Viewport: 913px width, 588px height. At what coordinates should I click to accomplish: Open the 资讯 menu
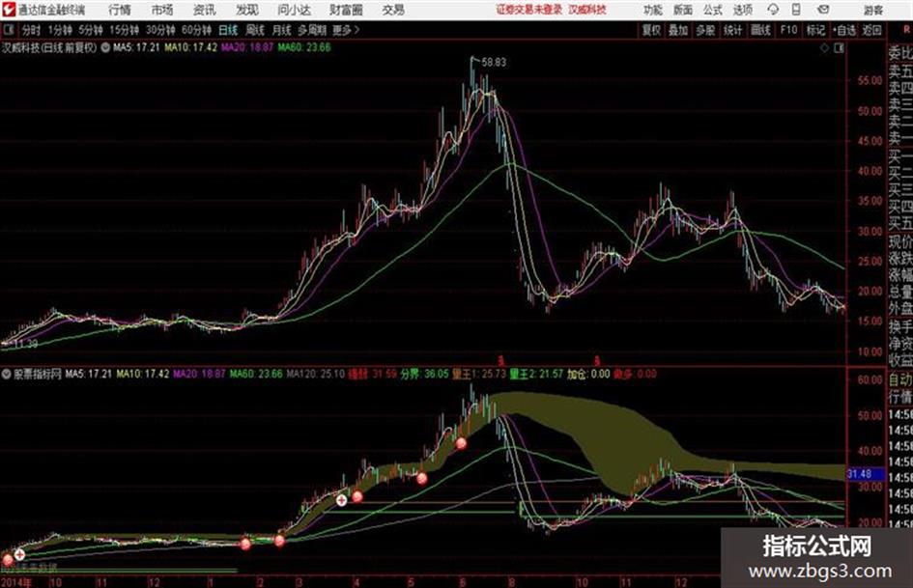point(205,10)
